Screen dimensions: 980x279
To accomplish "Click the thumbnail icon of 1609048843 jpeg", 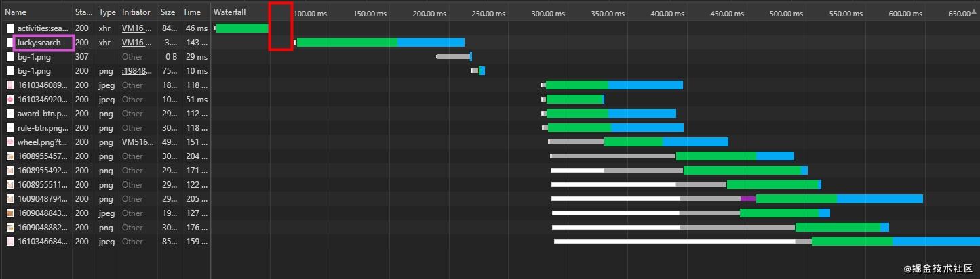I will click(10, 213).
